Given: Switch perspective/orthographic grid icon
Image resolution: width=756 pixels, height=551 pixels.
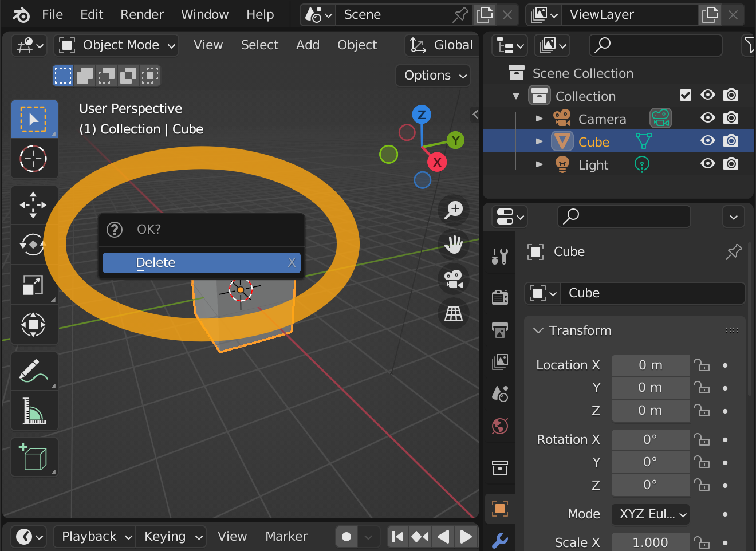Looking at the screenshot, I should pos(454,314).
